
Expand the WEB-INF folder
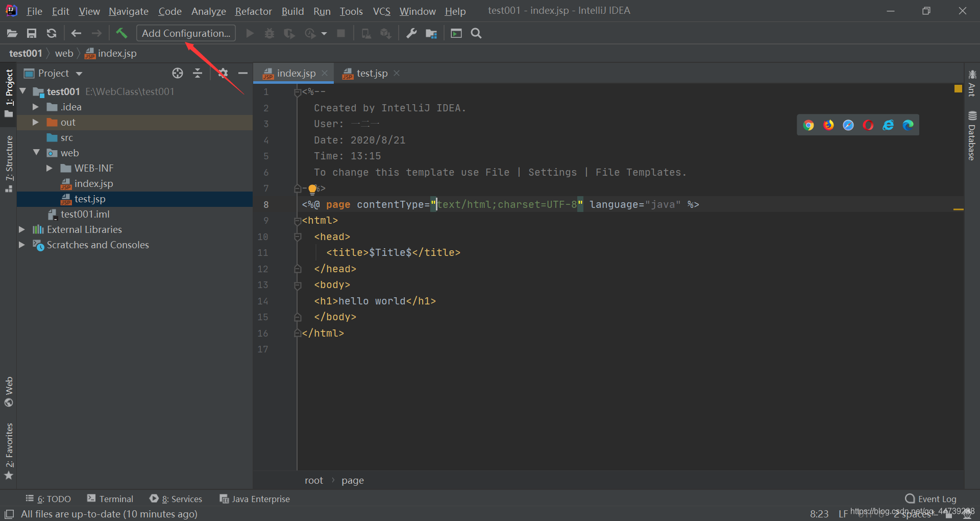pyautogui.click(x=50, y=168)
